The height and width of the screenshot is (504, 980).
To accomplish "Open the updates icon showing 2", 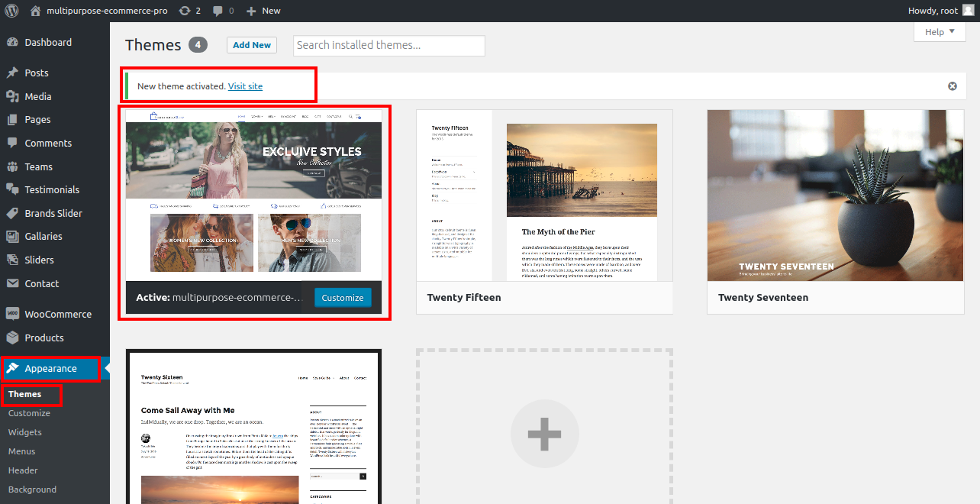I will pos(185,11).
